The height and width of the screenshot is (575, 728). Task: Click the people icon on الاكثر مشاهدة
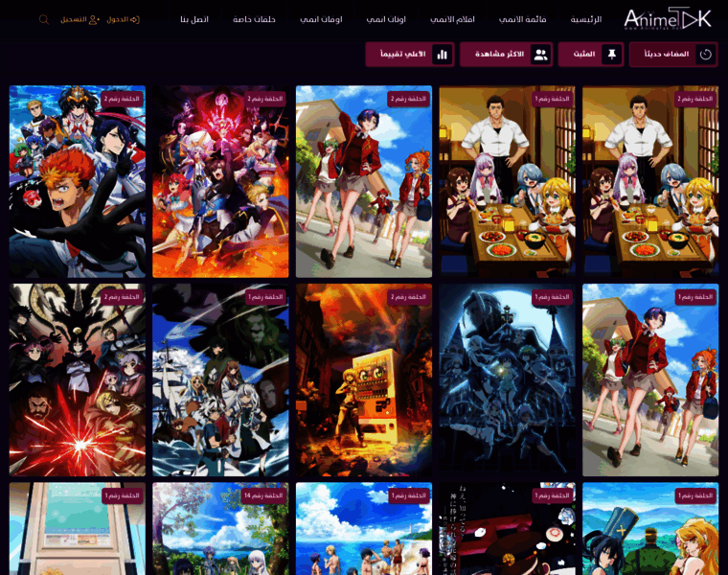tap(540, 55)
